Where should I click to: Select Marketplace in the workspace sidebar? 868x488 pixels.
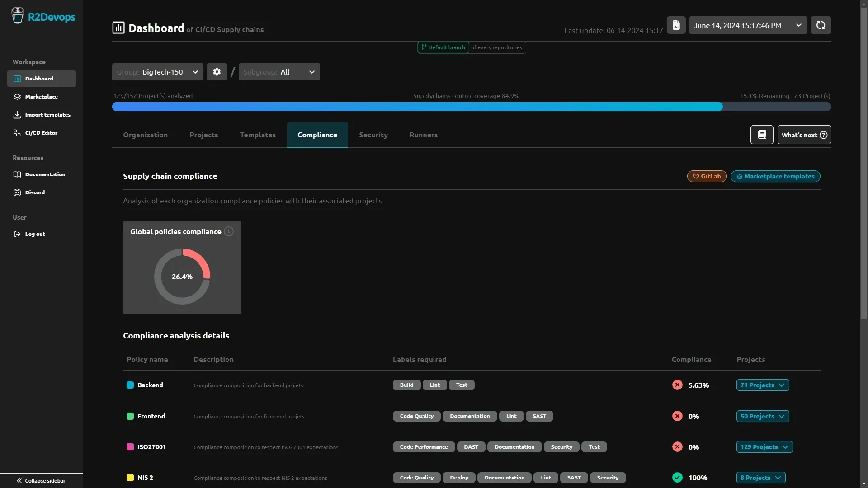tap(41, 97)
